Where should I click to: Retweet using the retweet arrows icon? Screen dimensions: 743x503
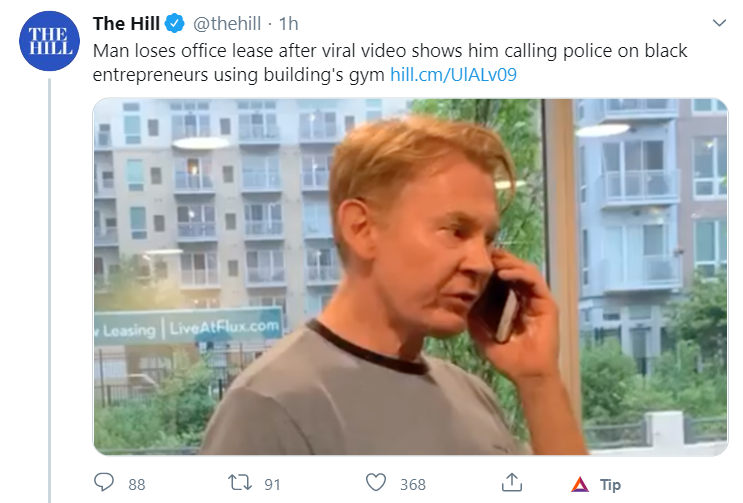point(239,483)
